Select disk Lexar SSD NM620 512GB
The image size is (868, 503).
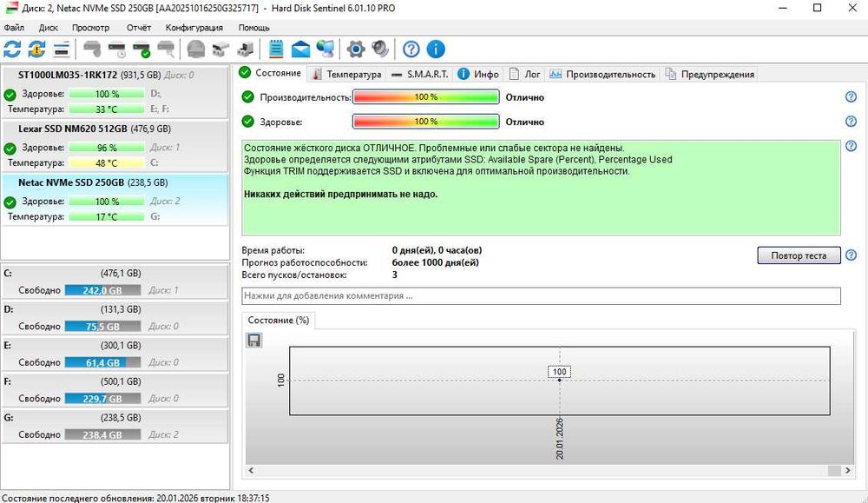coord(115,146)
